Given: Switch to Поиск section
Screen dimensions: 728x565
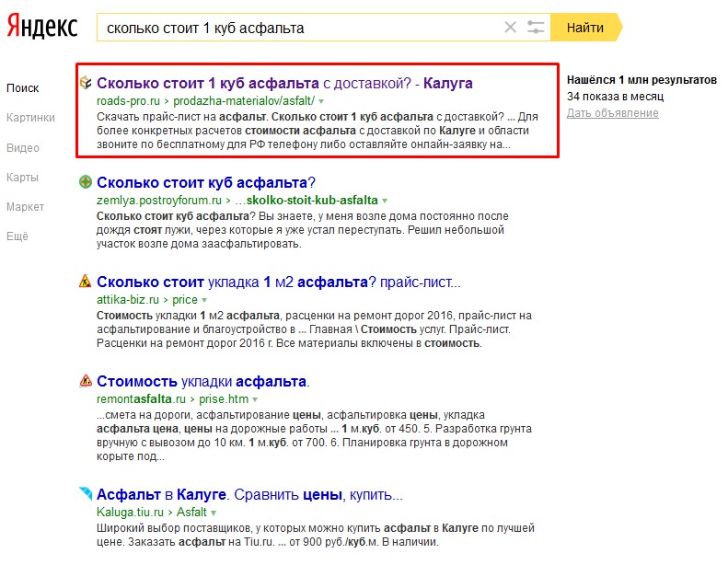Looking at the screenshot, I should pos(22,88).
